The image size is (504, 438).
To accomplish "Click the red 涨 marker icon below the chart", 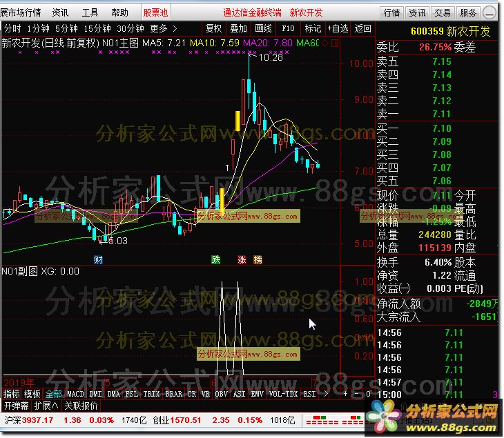I will 242,260.
